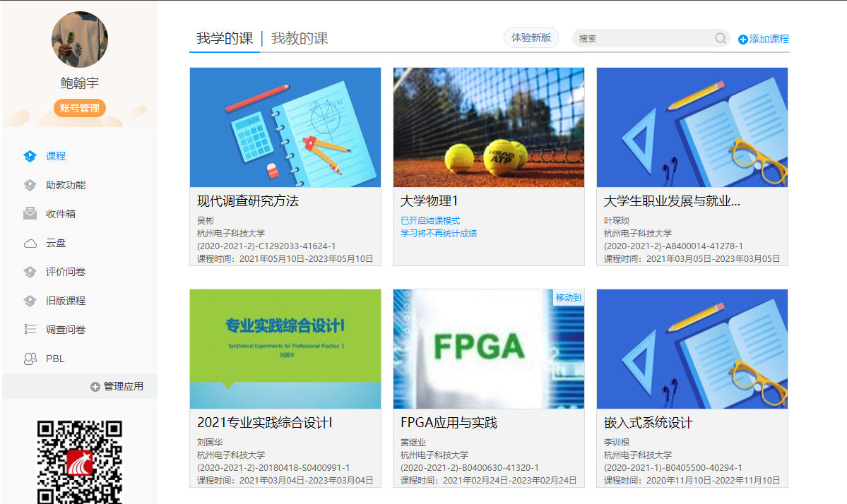847x504 pixels.
Task: Click the 评价问卷 sidebar icon
Action: [30, 272]
